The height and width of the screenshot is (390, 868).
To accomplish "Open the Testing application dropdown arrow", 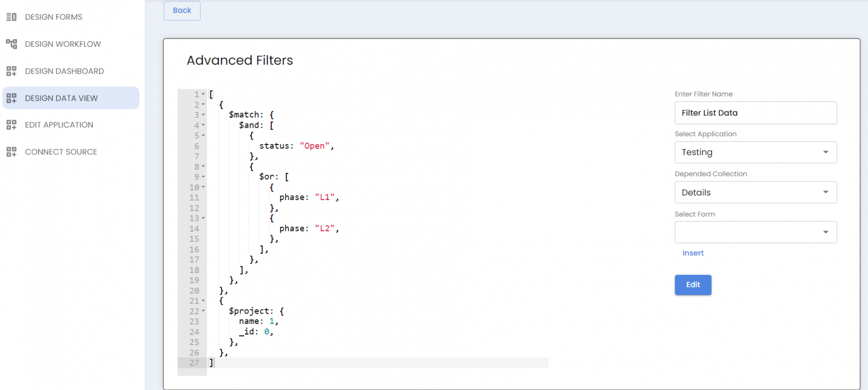I will (826, 152).
